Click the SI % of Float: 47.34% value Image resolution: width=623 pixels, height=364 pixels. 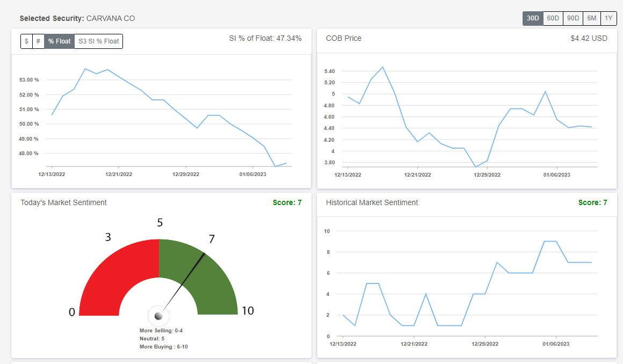[265, 38]
